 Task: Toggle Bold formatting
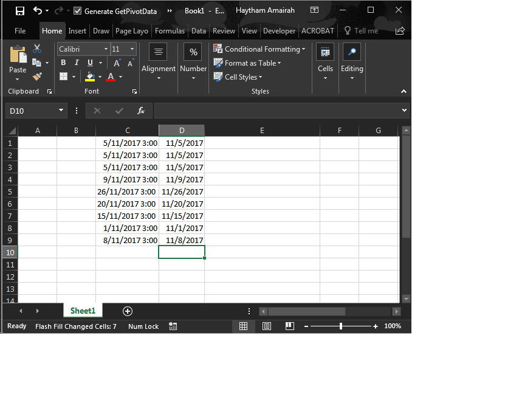[x=63, y=63]
